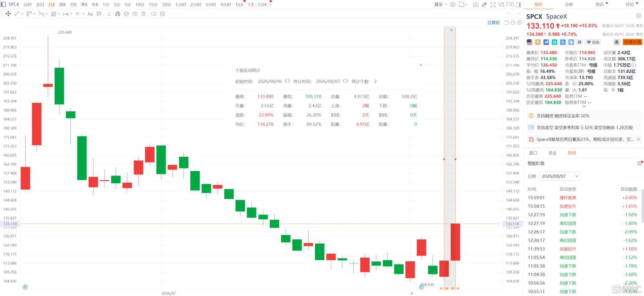The image size is (644, 296).
Task: Switch to the 评论 comments tab
Action: tap(630, 5)
